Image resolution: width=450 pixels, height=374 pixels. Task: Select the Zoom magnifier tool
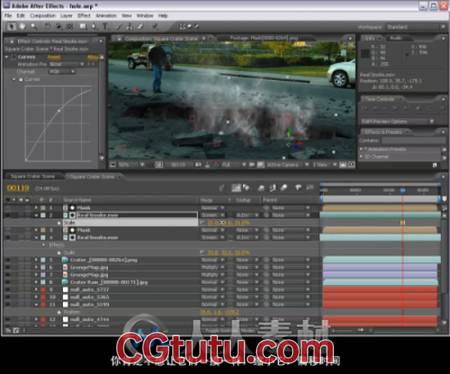click(34, 27)
